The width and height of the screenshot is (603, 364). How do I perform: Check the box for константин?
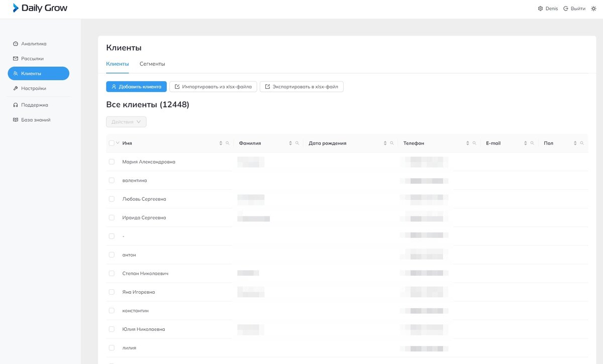[x=112, y=310]
